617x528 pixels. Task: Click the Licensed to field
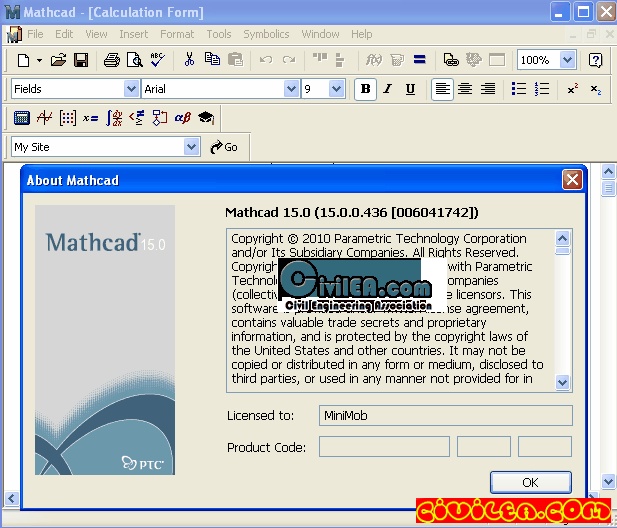[445, 415]
